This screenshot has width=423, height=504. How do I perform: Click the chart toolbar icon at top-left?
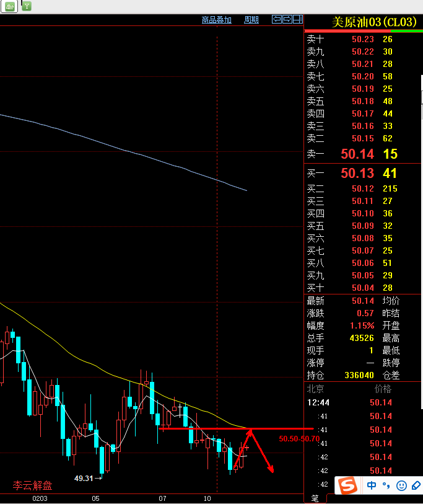pos(11,6)
